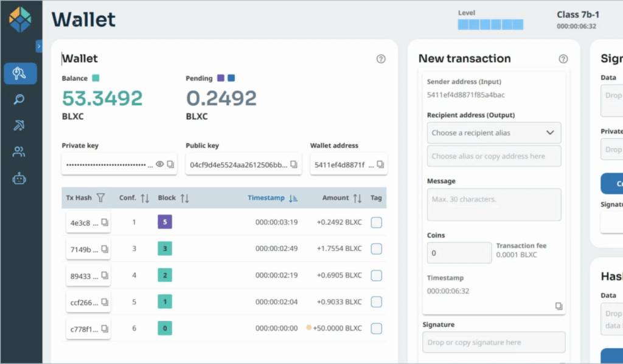Open the wallet keys sidebar icon
The width and height of the screenshot is (623, 364).
(x=20, y=74)
